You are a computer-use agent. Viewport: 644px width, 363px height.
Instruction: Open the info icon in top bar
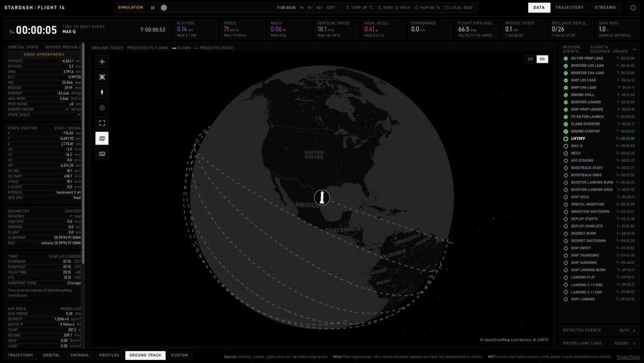point(633,7)
